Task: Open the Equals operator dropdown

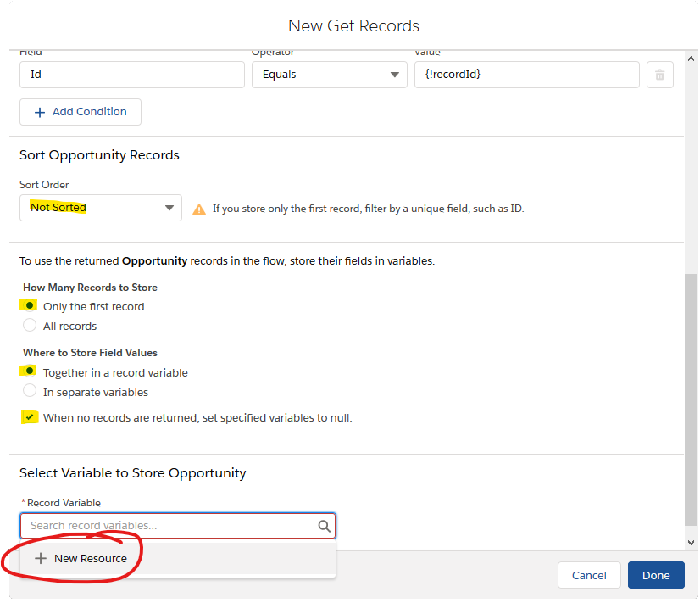Action: coord(330,75)
